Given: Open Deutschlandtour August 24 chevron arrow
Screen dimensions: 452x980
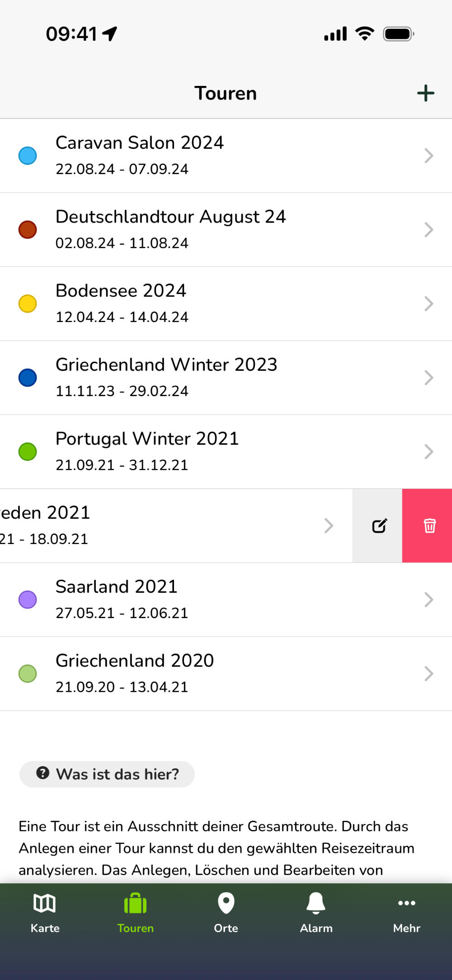Looking at the screenshot, I should [x=428, y=230].
